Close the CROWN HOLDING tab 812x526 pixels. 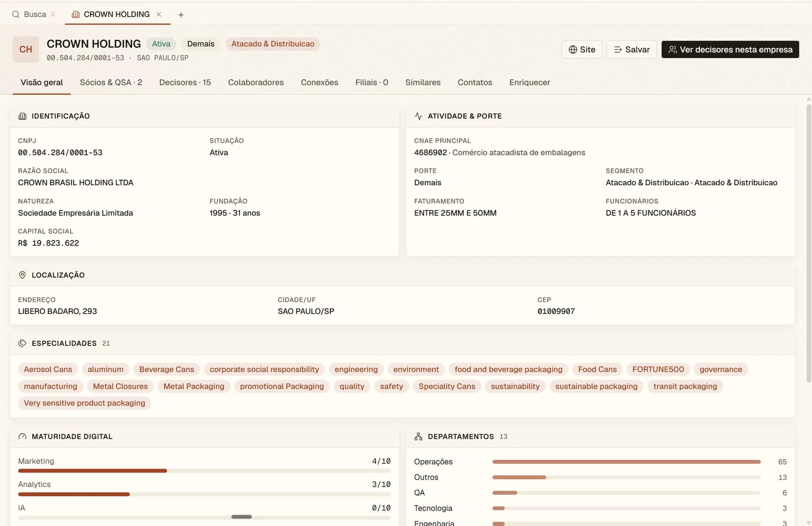pos(159,14)
